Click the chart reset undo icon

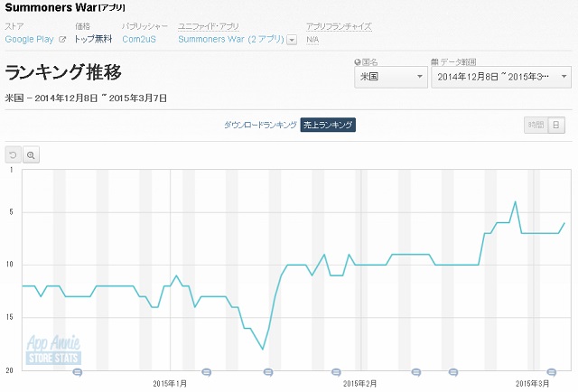[13, 154]
